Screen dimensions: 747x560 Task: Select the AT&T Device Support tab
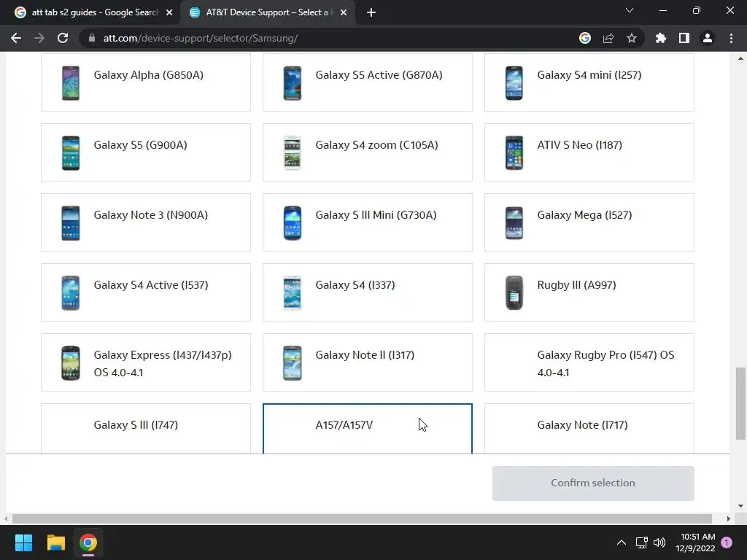pyautogui.click(x=267, y=12)
